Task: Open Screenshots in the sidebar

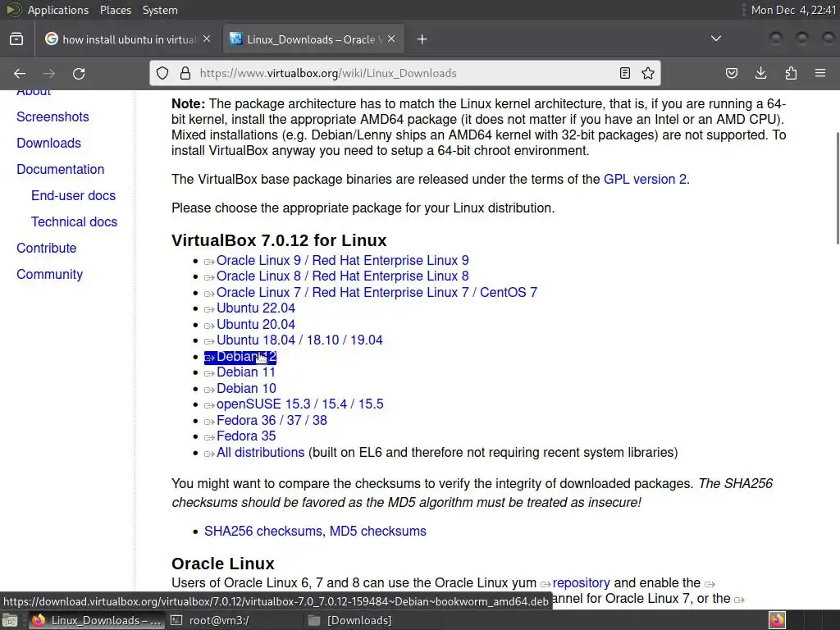Action: coord(52,116)
